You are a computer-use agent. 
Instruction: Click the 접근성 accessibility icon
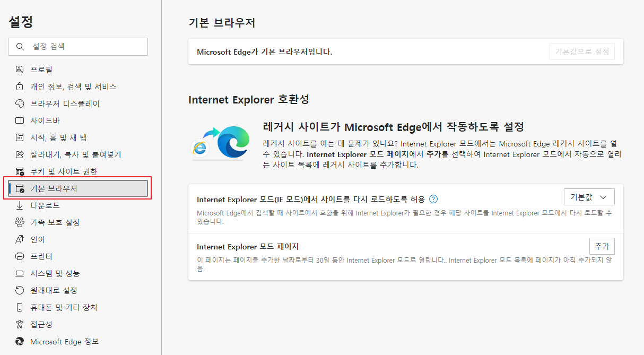(x=20, y=324)
